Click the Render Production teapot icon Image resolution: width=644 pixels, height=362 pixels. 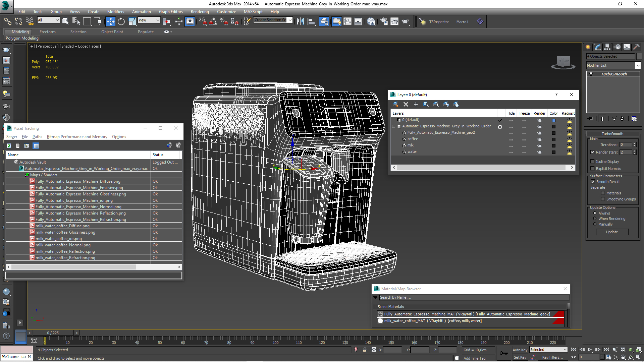(406, 22)
